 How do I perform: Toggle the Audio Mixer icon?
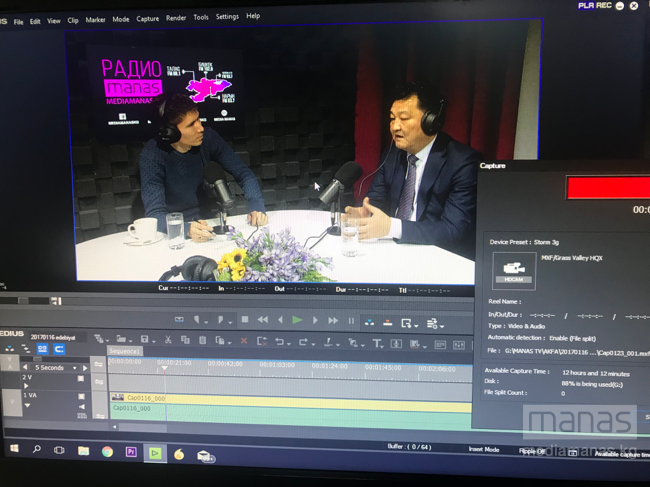[x=458, y=345]
